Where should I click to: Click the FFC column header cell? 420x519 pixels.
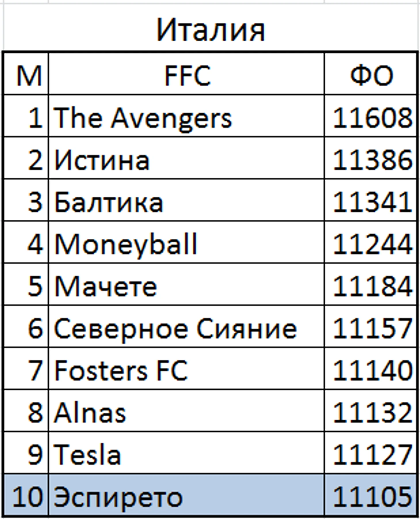(x=186, y=74)
